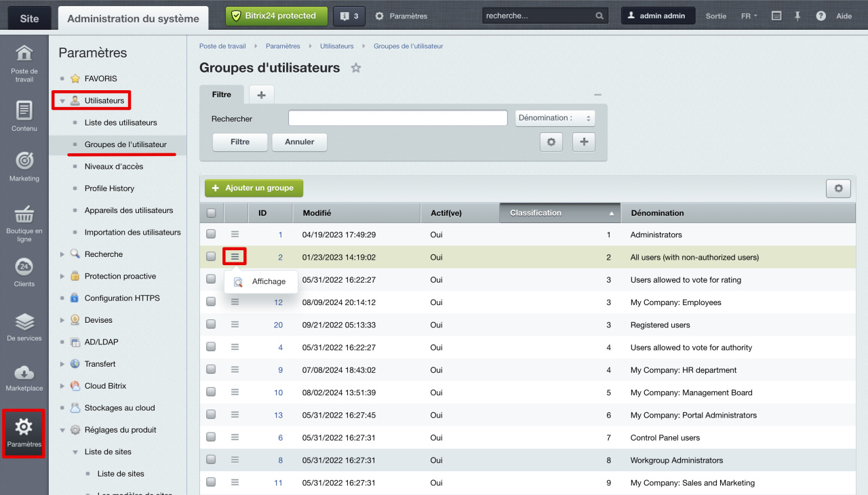
Task: Check the HR department row checkbox
Action: click(x=211, y=370)
